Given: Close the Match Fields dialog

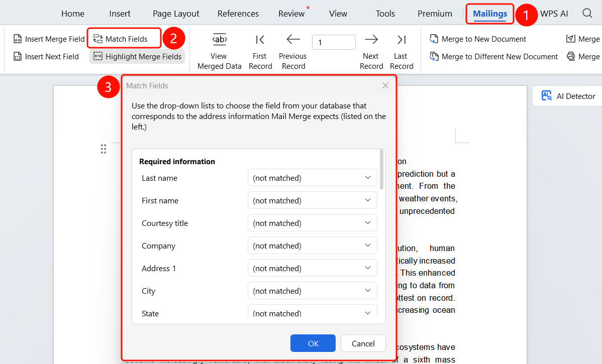Looking at the screenshot, I should pyautogui.click(x=385, y=85).
